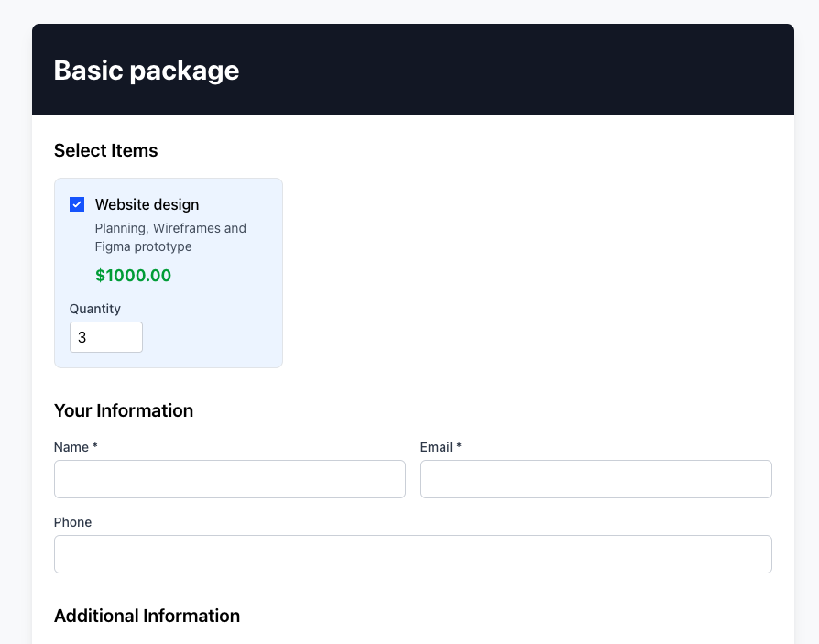This screenshot has width=819, height=644.
Task: Uncheck the Website design checkbox
Action: click(77, 204)
